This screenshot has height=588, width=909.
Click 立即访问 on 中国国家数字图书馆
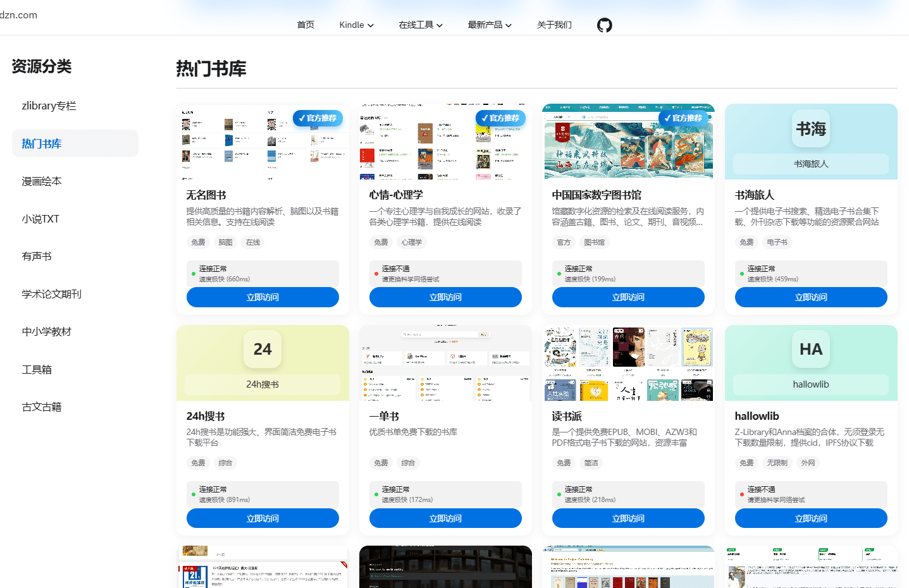[x=628, y=297]
